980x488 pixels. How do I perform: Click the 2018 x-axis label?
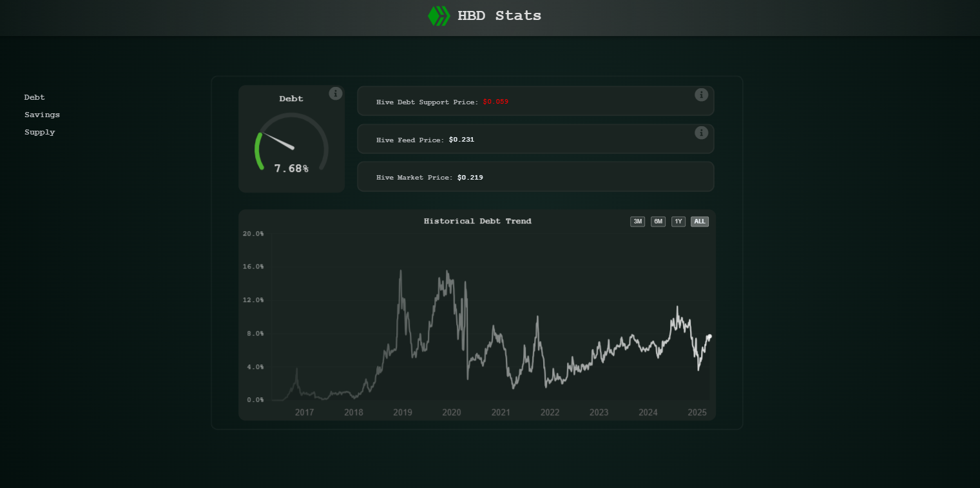(x=354, y=413)
